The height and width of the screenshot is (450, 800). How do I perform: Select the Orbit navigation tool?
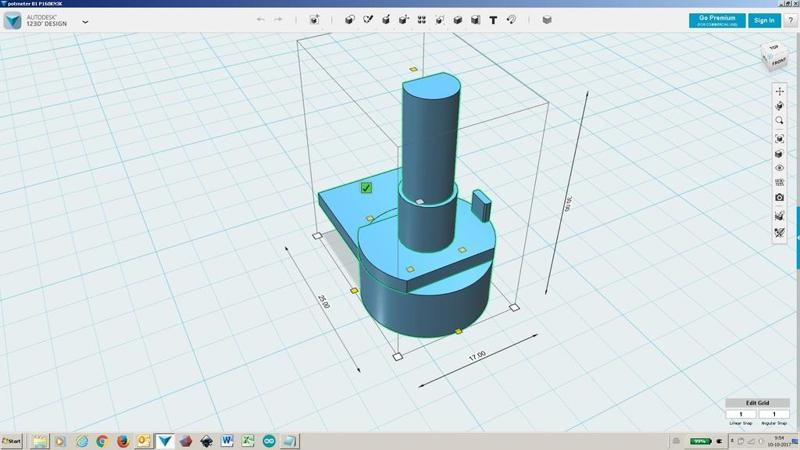779,106
